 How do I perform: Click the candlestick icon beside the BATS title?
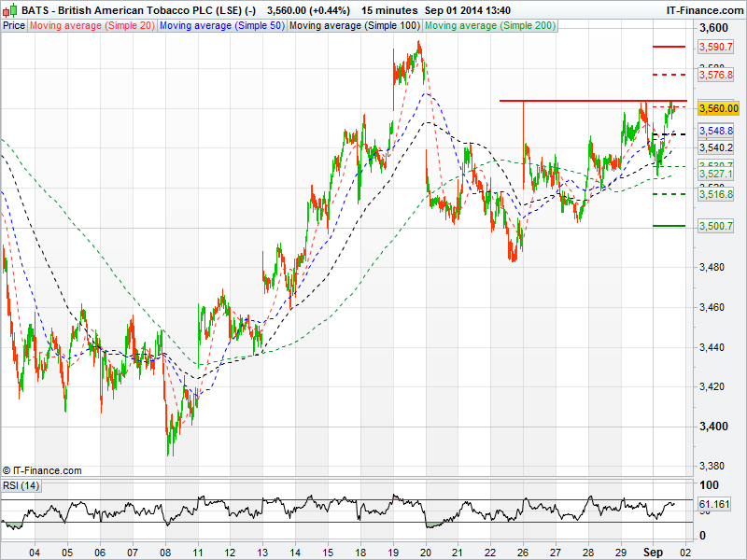pyautogui.click(x=10, y=10)
